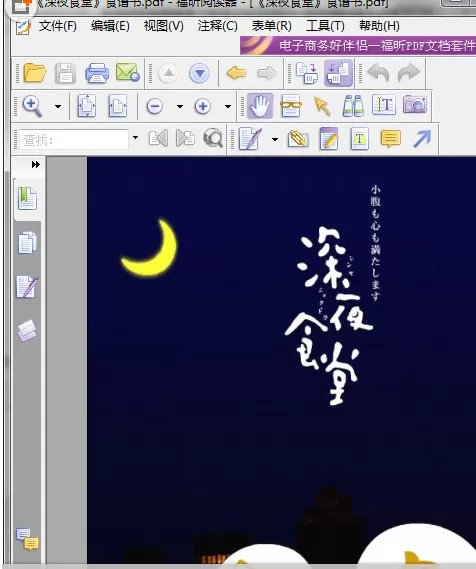The image size is (476, 569).
Task: Open the 帮助(H) menu
Action: coord(379,26)
